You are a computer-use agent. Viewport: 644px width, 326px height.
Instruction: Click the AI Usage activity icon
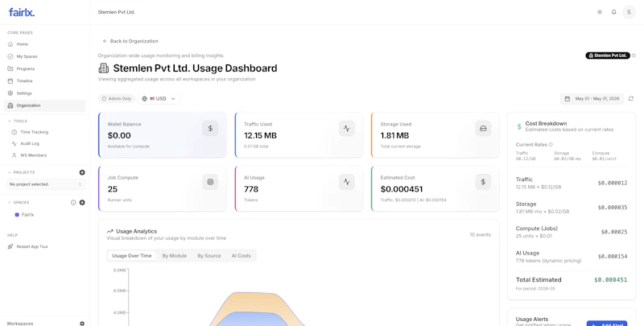tap(347, 182)
